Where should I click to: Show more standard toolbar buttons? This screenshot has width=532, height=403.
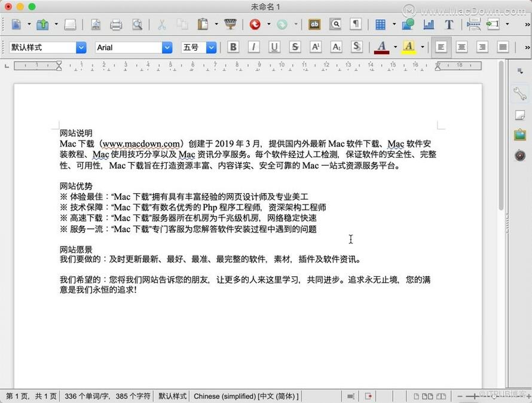pos(527,25)
